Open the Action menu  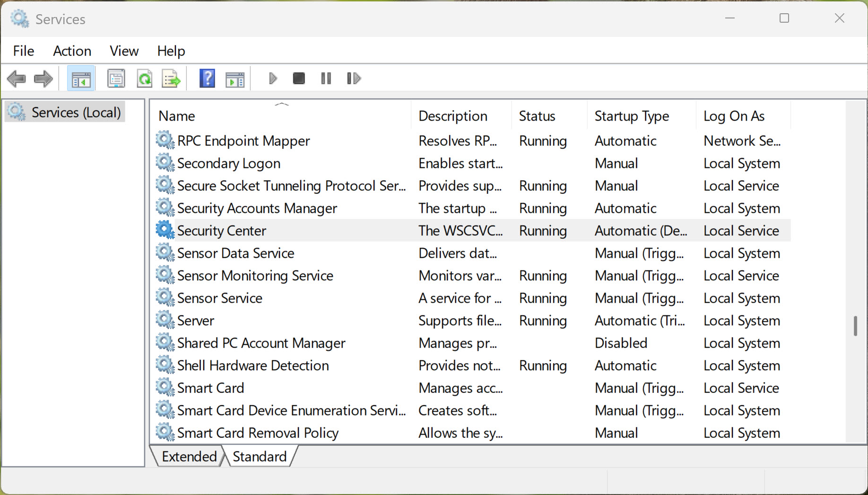(x=72, y=51)
